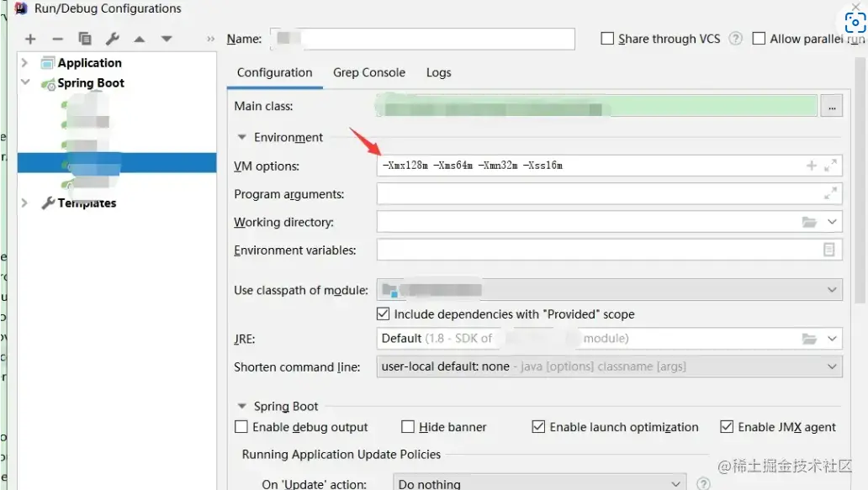Browse for Main class with ellipsis button

832,106
